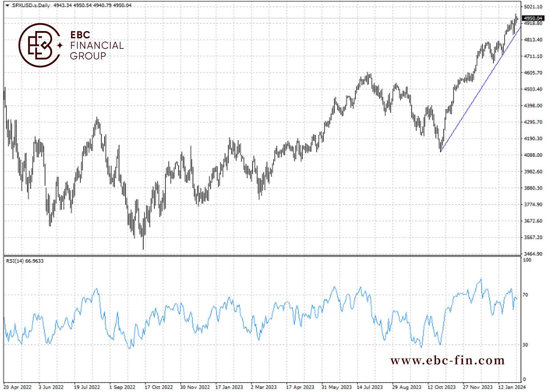Click the 17 Oct 2022 date marker
Viewport: 550px width, 392px height.
(x=159, y=387)
